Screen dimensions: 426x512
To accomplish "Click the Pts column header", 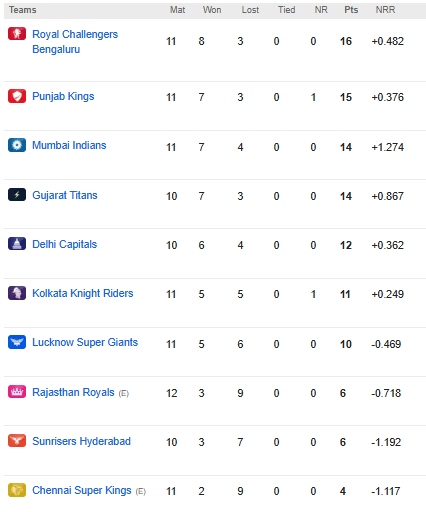I will click(351, 10).
